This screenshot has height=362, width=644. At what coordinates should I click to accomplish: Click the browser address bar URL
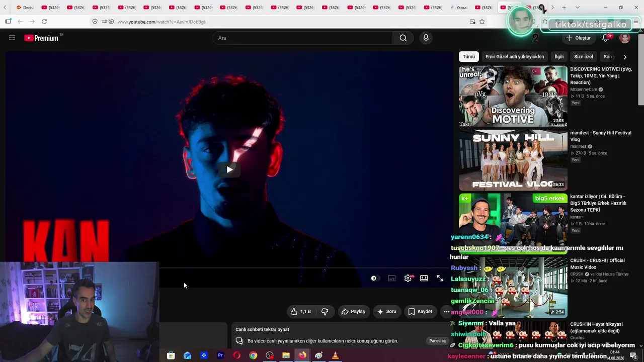pyautogui.click(x=162, y=22)
